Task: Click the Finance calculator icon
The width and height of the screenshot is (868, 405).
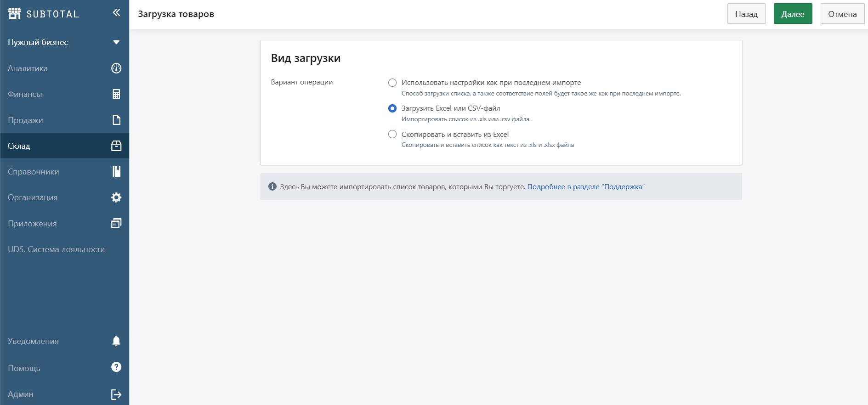Action: pyautogui.click(x=116, y=94)
